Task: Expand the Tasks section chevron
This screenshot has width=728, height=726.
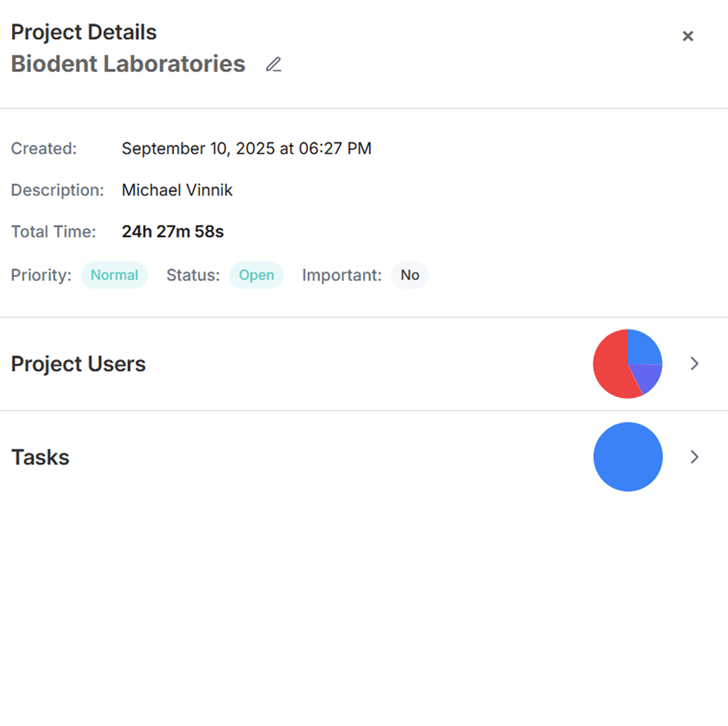Action: pos(695,457)
